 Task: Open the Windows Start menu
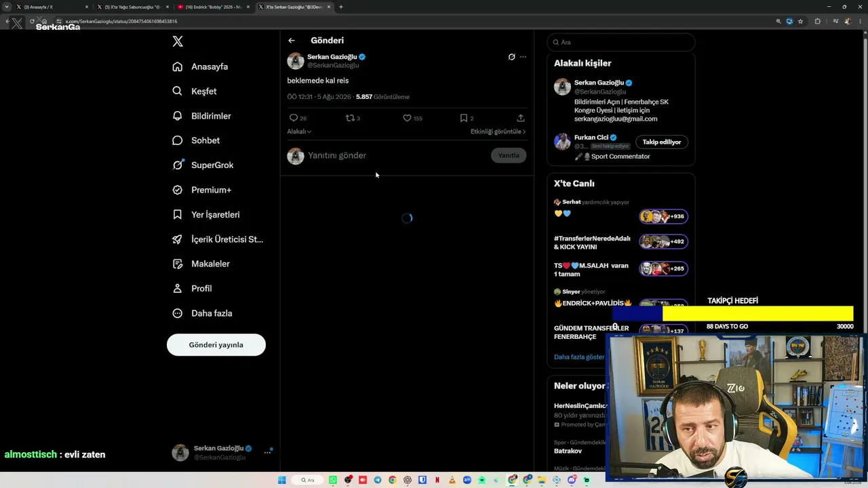tap(282, 480)
